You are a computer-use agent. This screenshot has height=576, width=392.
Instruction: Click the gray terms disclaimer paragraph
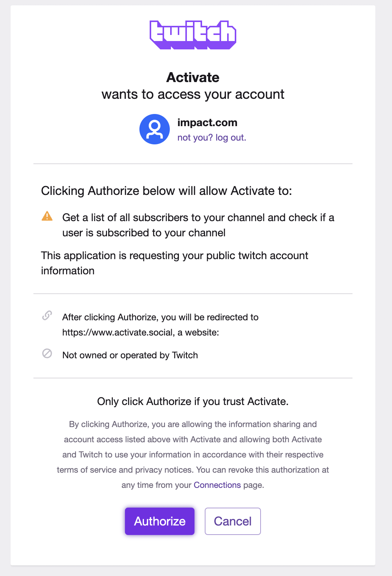tap(193, 454)
